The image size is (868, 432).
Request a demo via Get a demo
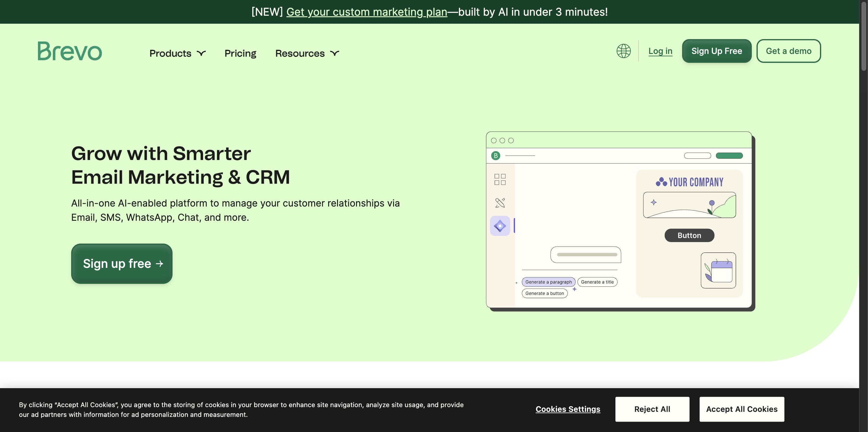click(x=788, y=51)
